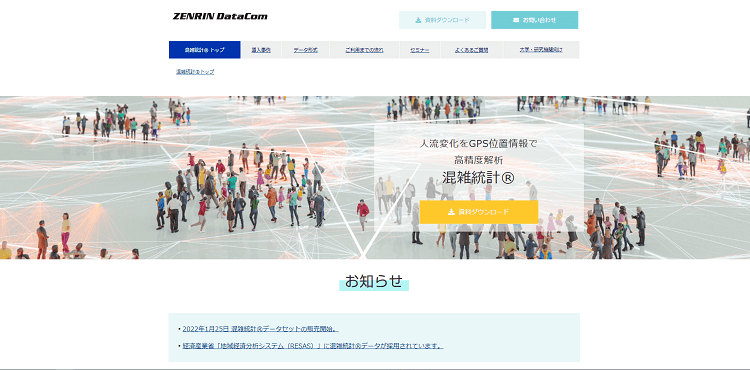Click the お知らせ section heading
750x370 pixels.
coord(374,282)
